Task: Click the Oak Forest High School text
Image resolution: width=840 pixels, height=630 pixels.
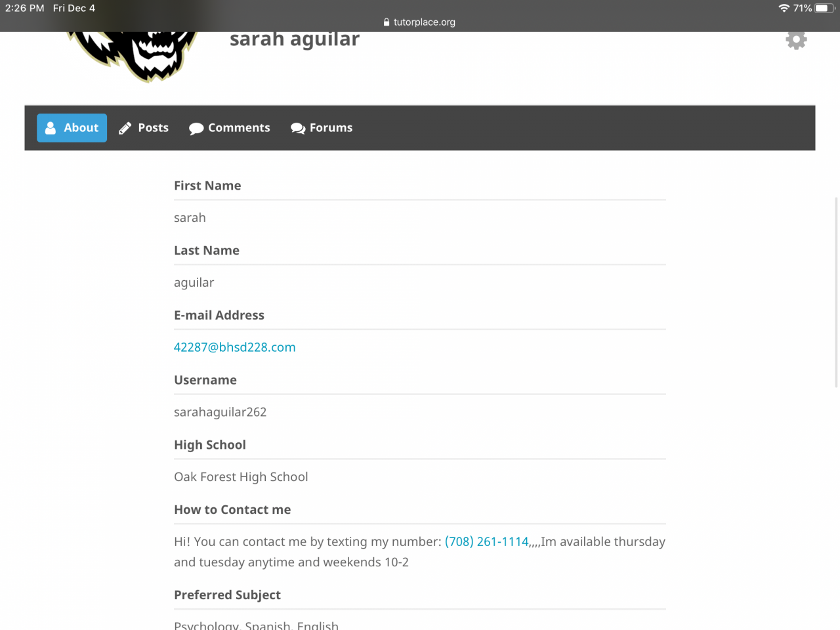Action: coord(241,477)
